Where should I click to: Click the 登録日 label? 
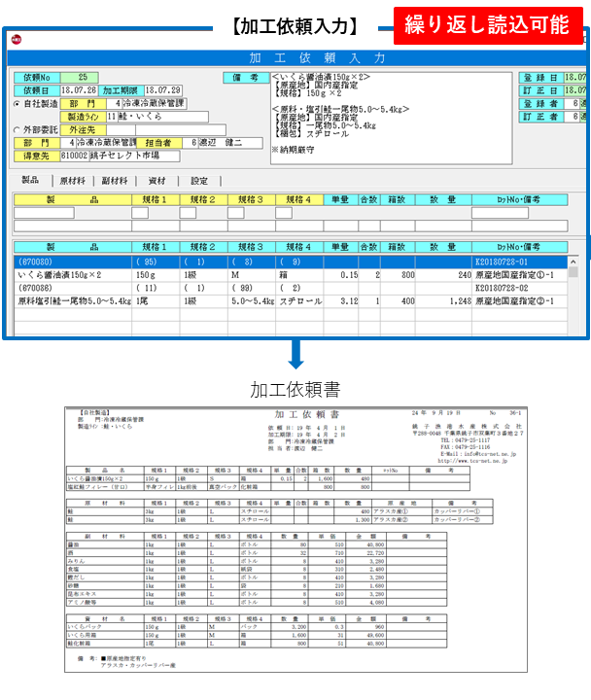[x=540, y=78]
